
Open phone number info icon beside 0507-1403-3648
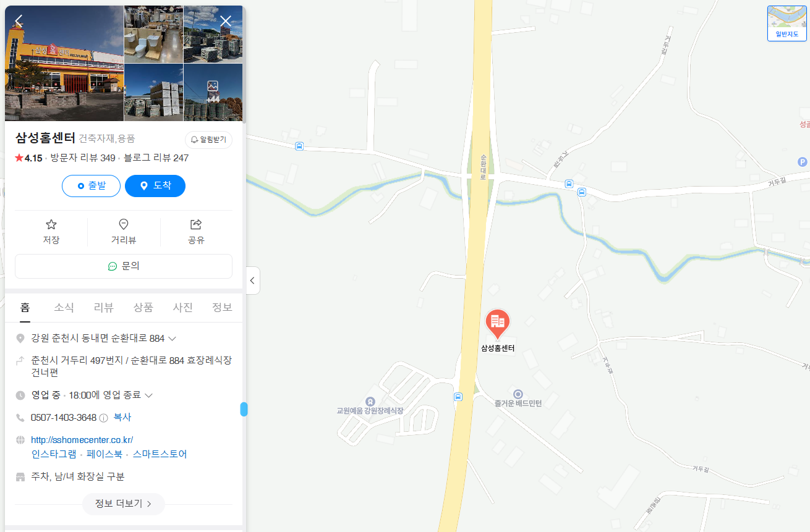[104, 418]
